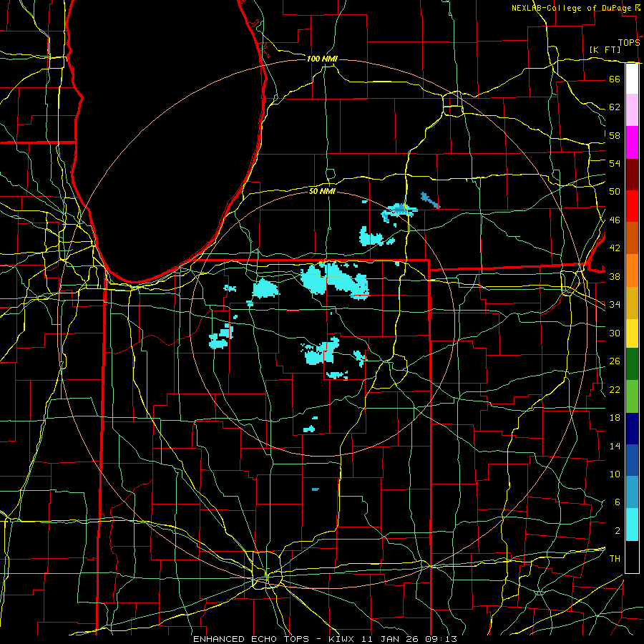Click the "42" legend value
Viewport: 644px width, 644px height.
[615, 248]
